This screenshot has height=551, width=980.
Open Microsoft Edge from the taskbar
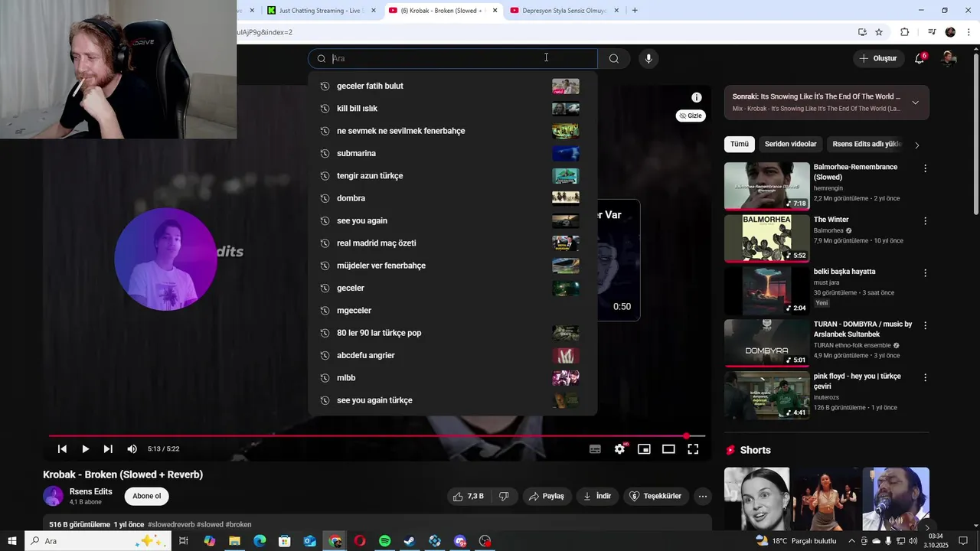tap(260, 541)
